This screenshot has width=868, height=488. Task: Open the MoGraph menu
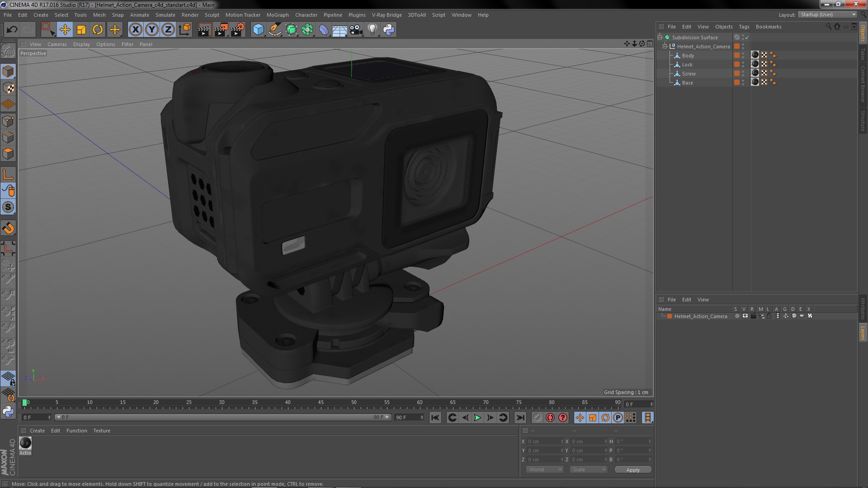coord(278,15)
